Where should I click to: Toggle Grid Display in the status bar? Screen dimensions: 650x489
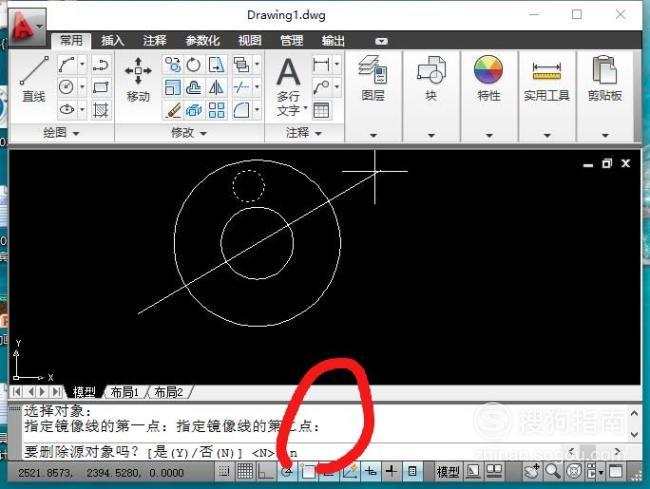click(245, 471)
